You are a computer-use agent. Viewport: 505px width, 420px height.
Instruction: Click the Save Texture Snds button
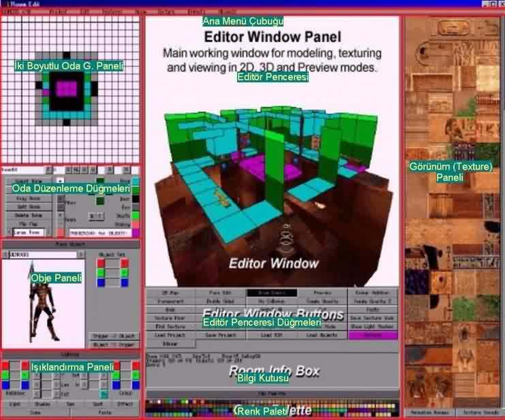point(373,318)
